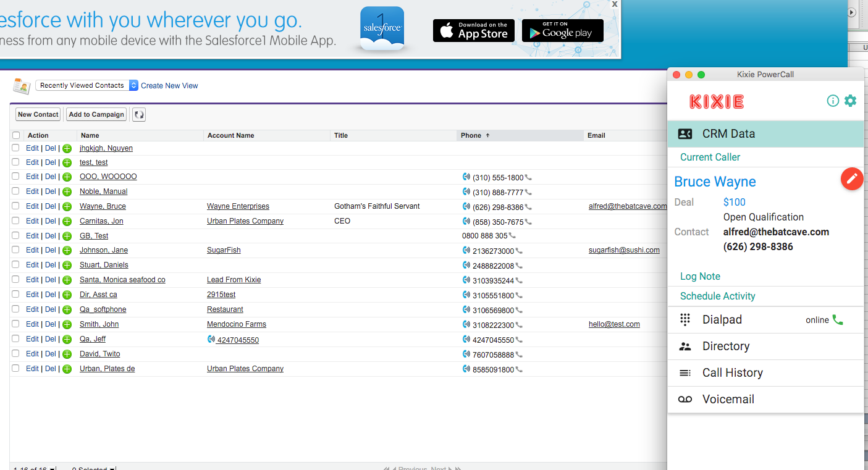This screenshot has height=470, width=868.
Task: Click the Voicemail tape icon
Action: click(685, 400)
